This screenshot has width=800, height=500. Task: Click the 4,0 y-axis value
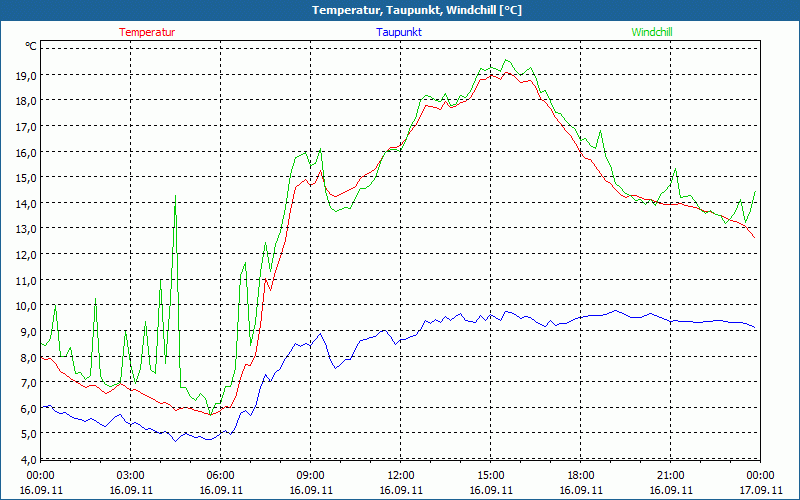click(28, 460)
